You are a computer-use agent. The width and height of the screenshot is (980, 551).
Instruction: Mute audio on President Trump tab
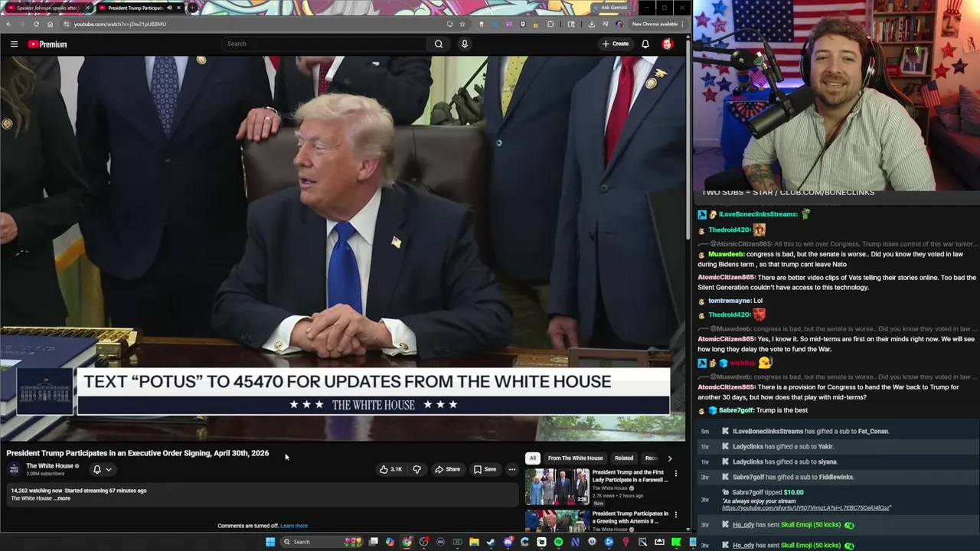(169, 8)
